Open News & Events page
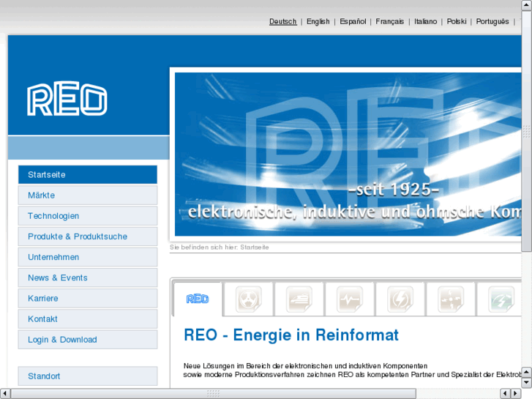Screen dimensions: 532x399 [88, 277]
